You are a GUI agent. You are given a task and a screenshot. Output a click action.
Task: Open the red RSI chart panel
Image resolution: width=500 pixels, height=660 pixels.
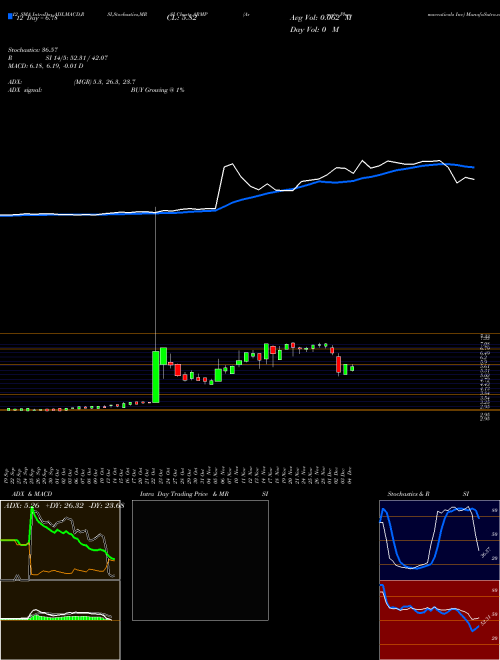pyautogui.click(x=439, y=620)
